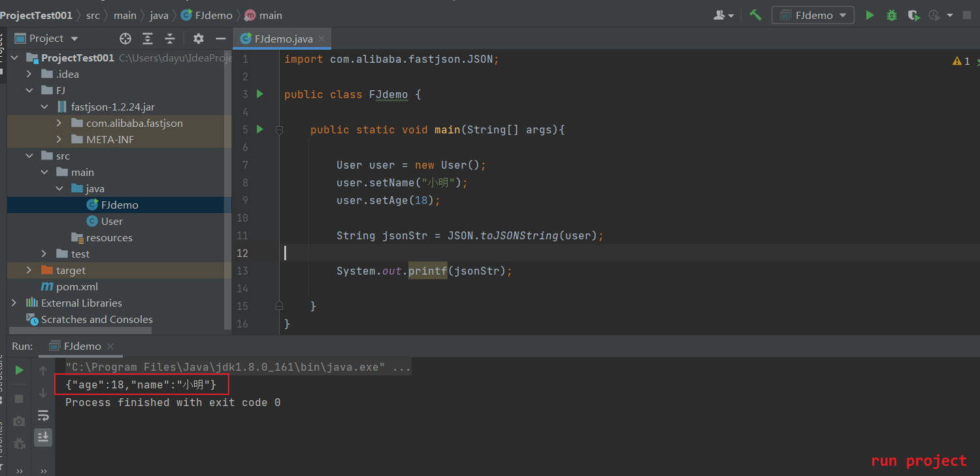980x476 pixels.
Task: Click the src breadcrumb in navigation bar
Action: pyautogui.click(x=93, y=15)
